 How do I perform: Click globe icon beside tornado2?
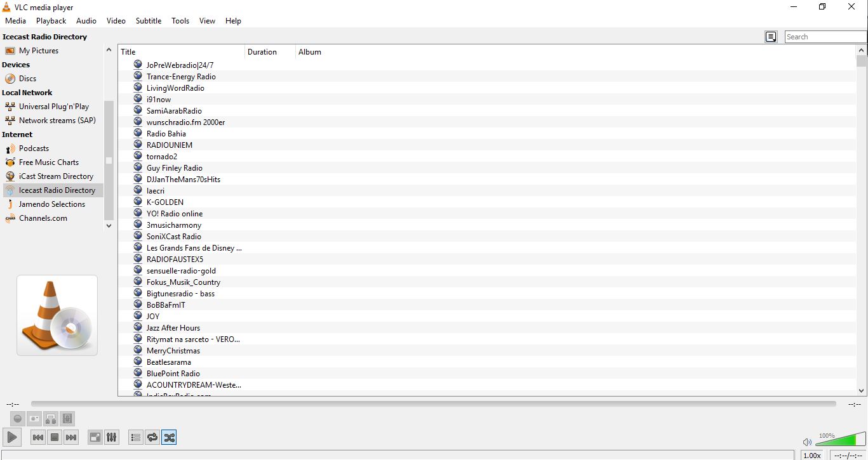(138, 155)
